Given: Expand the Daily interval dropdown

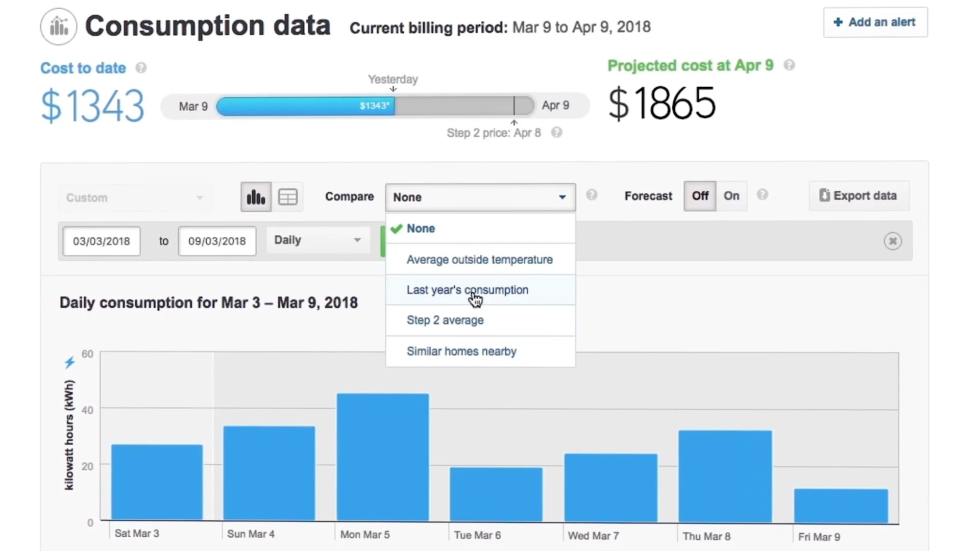Looking at the screenshot, I should tap(317, 240).
